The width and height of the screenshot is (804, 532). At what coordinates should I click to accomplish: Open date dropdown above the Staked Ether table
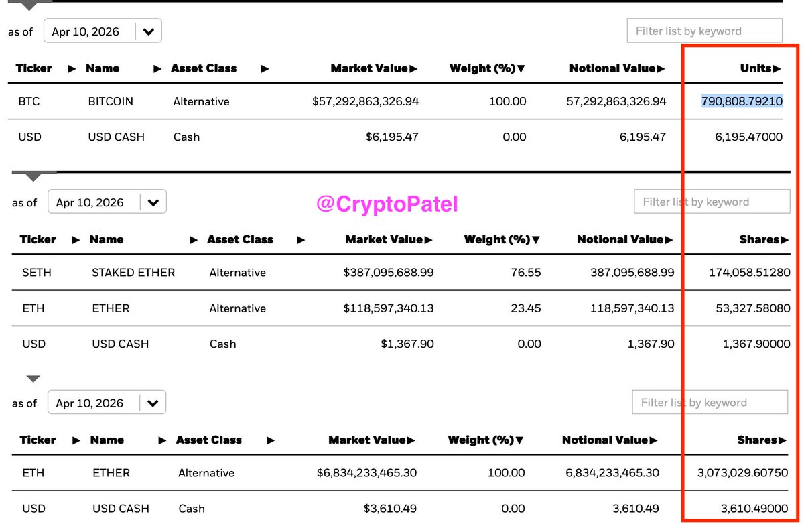(153, 202)
